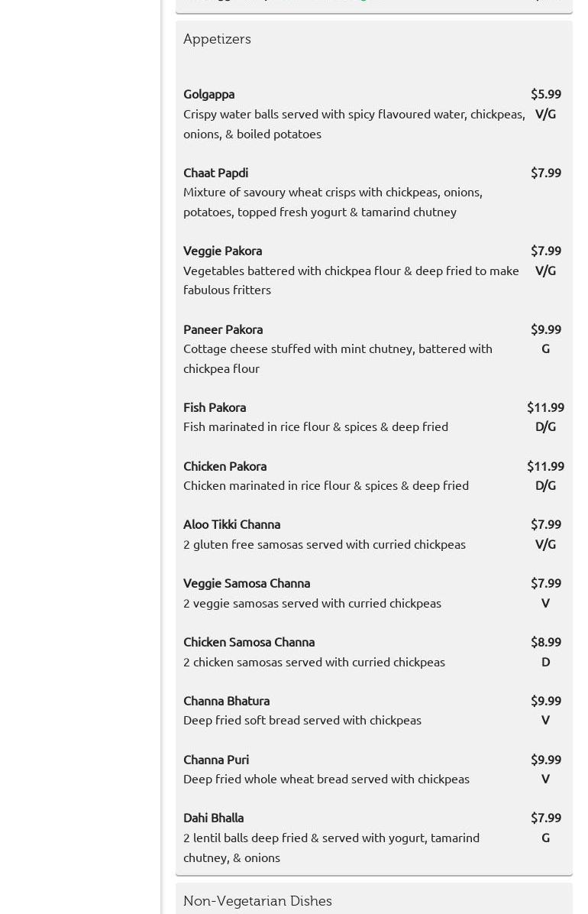Click the Fish Pakora item name
Screen dimensions: 588x914
[215, 407]
